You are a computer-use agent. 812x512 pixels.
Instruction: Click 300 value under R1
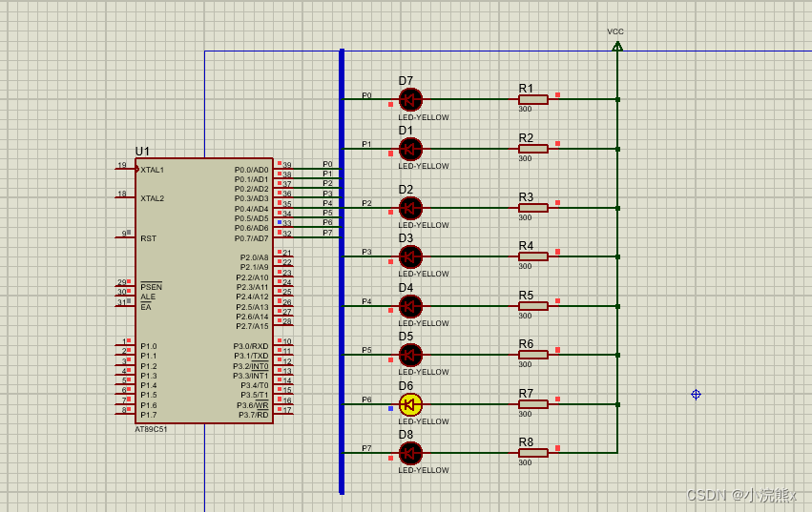[x=525, y=109]
